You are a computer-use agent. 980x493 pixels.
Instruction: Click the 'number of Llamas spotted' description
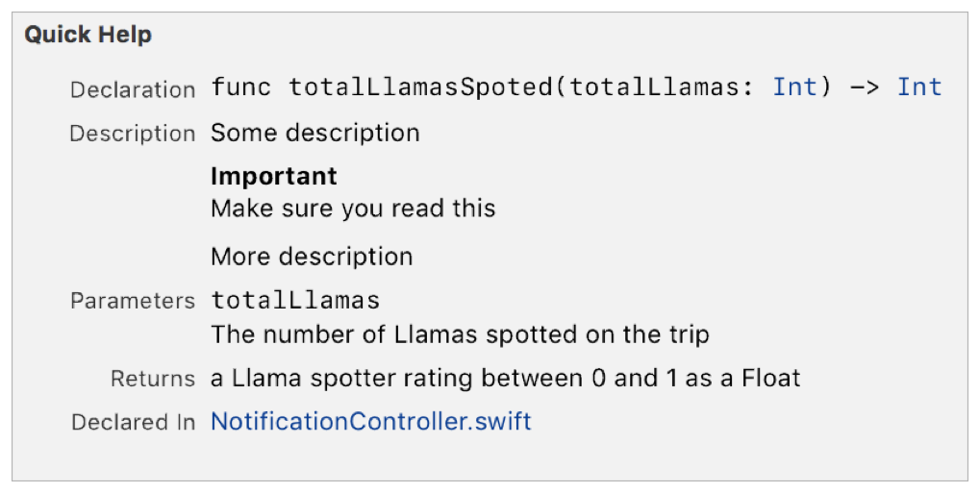tap(460, 334)
